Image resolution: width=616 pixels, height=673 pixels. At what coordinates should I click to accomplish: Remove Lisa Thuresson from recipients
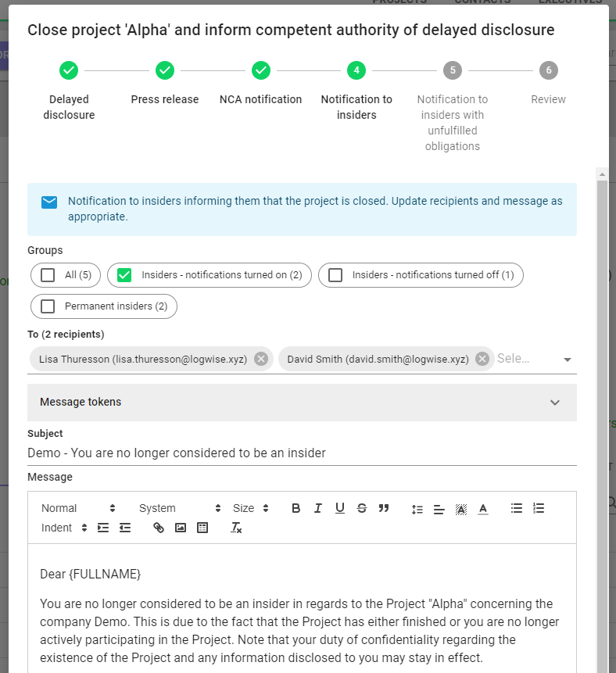261,359
